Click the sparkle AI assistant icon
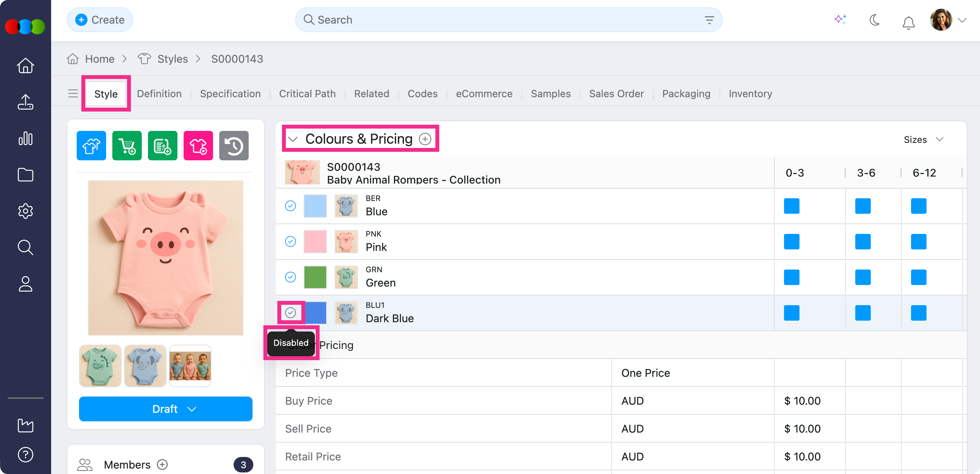 pos(840,20)
